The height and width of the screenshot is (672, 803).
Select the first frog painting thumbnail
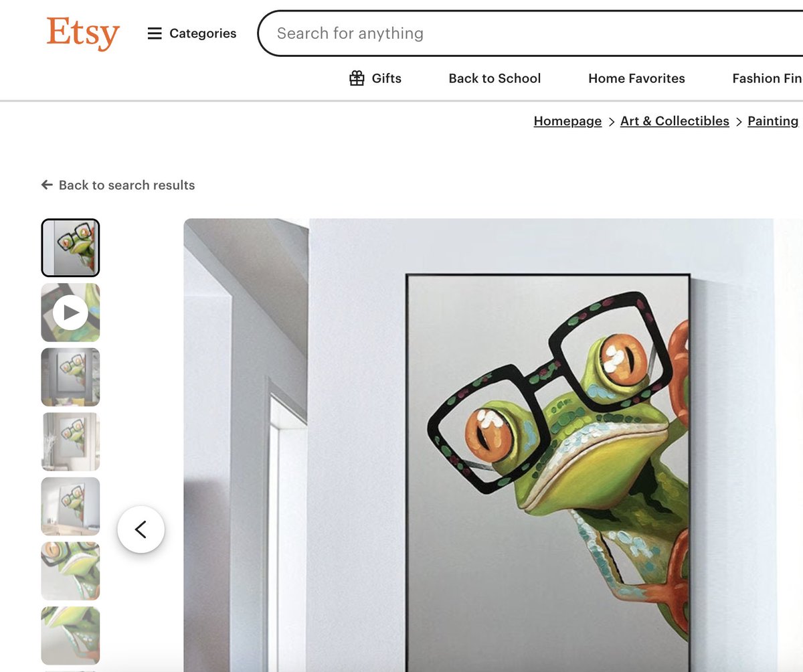tap(70, 248)
